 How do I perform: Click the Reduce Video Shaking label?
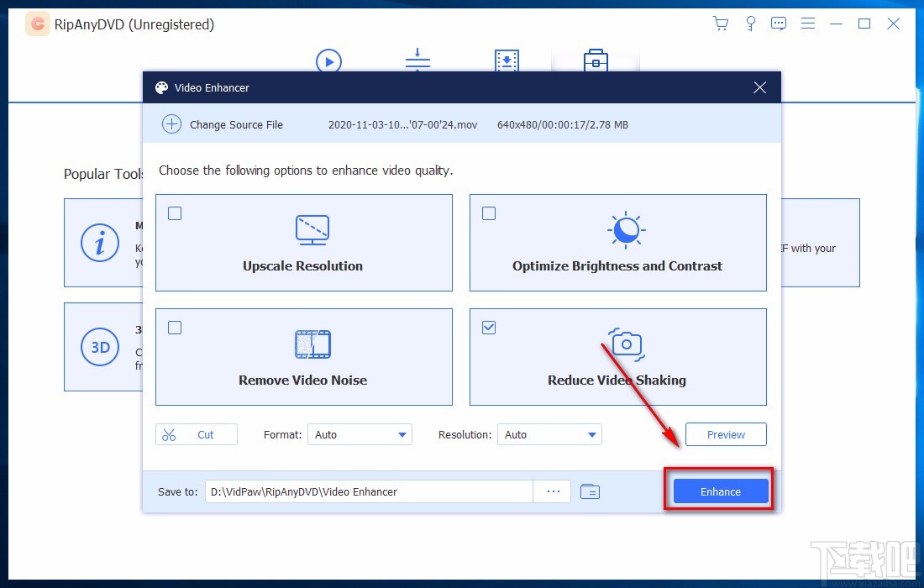pos(617,380)
